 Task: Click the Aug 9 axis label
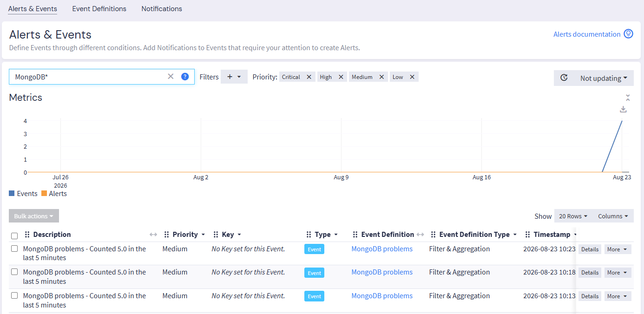click(341, 177)
